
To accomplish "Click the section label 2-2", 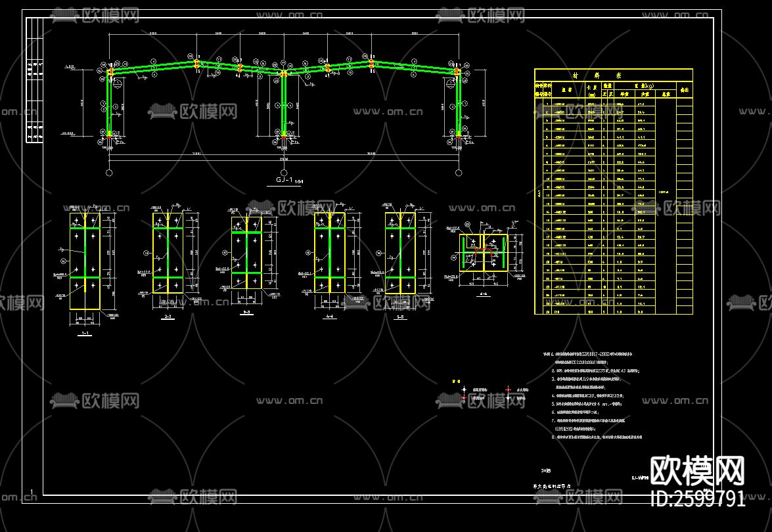I will pyautogui.click(x=168, y=317).
